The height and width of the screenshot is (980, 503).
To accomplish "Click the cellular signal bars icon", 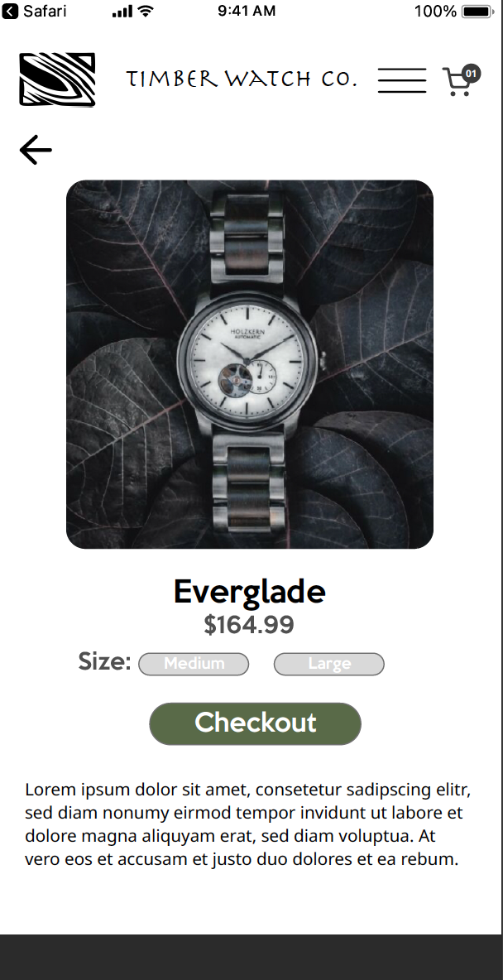I will (x=122, y=12).
